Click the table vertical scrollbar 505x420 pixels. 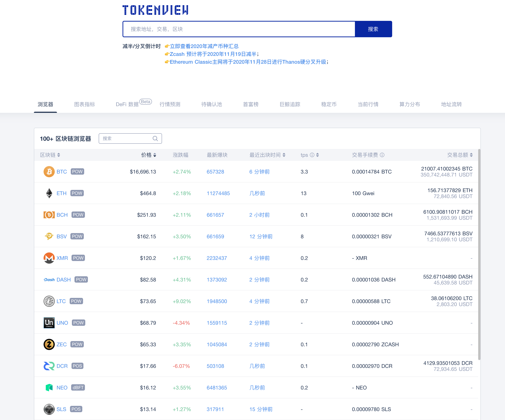[x=479, y=254]
